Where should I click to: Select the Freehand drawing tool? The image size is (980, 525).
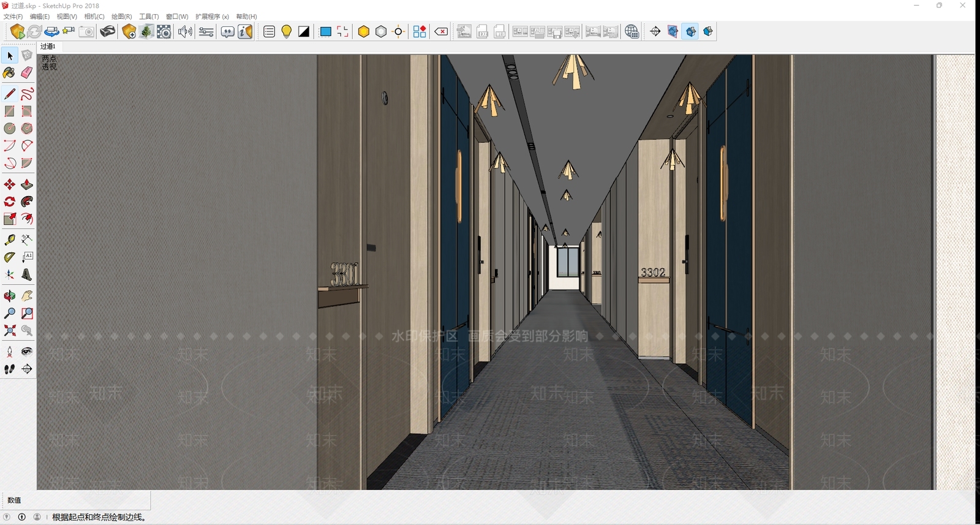27,94
